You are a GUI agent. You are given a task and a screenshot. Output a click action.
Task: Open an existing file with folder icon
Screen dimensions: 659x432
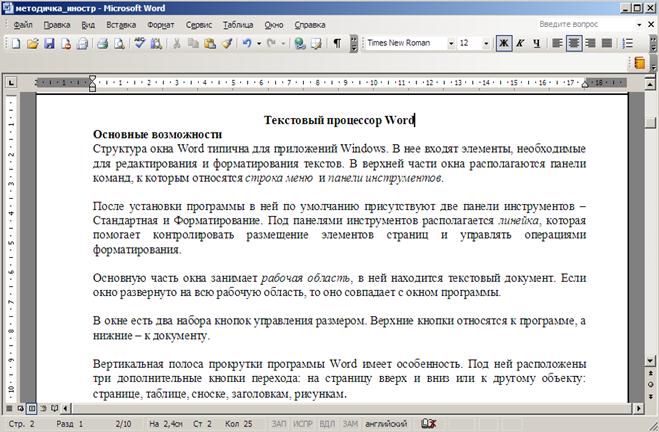(32, 43)
